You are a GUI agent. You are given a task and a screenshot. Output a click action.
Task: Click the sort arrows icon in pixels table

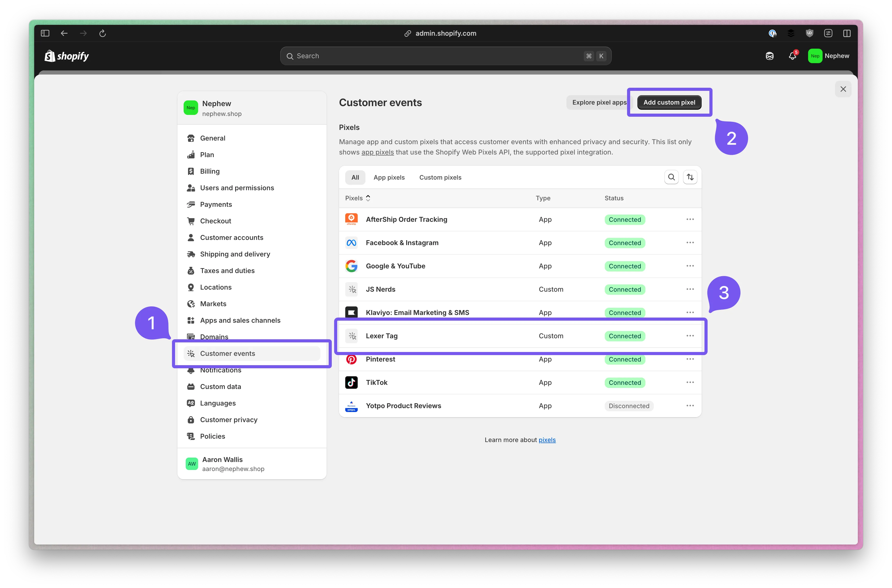[690, 177]
